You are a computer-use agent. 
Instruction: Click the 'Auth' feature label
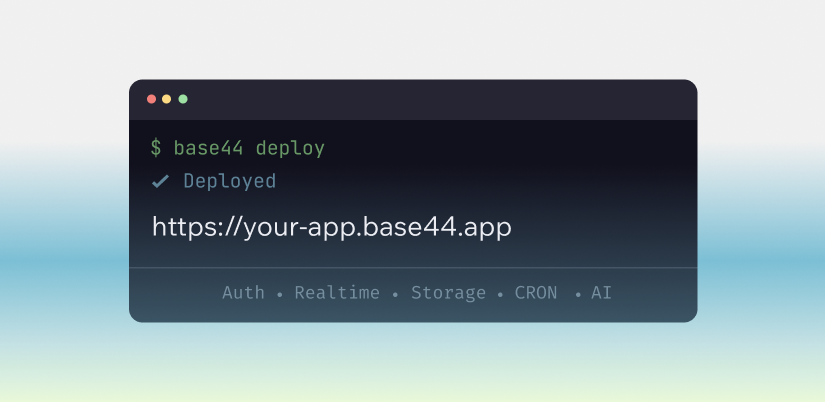pyautogui.click(x=243, y=293)
